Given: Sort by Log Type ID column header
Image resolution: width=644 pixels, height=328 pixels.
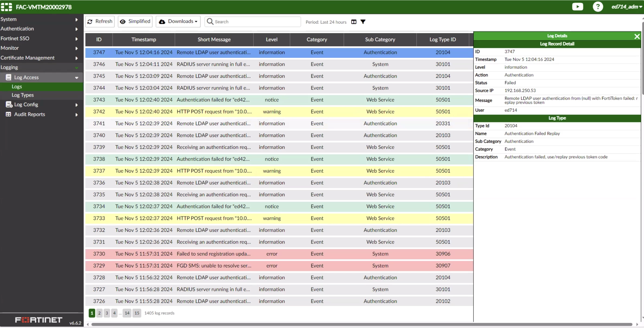Looking at the screenshot, I should click(x=443, y=40).
